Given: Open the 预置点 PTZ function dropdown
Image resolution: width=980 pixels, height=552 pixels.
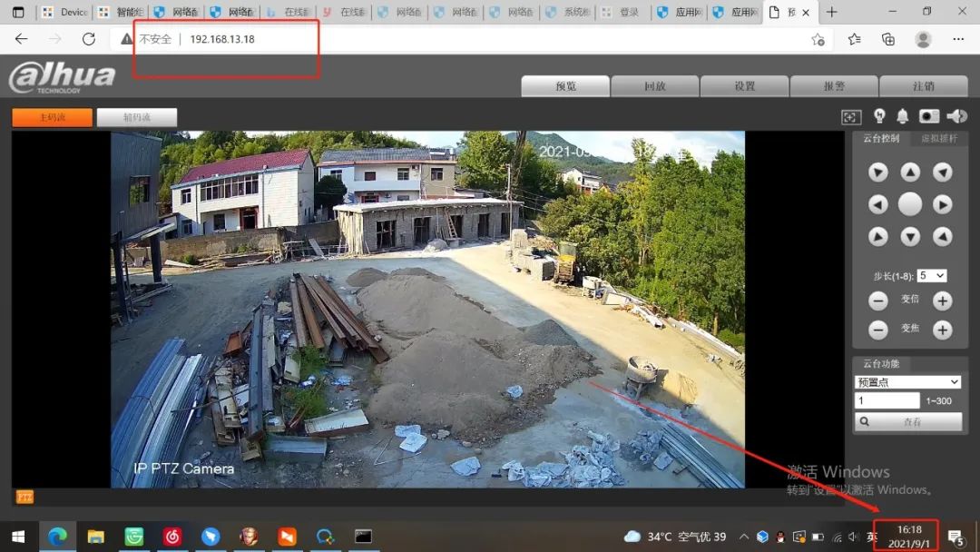Looking at the screenshot, I should (907, 382).
